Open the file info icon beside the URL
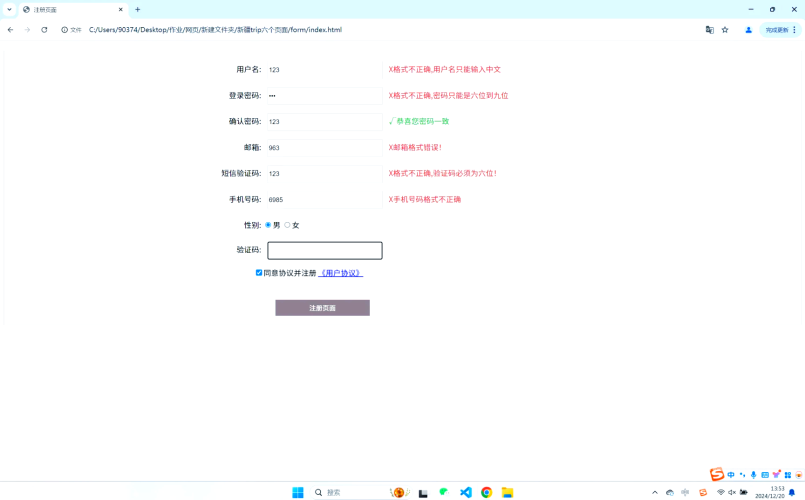The height and width of the screenshot is (500, 805). coord(64,30)
